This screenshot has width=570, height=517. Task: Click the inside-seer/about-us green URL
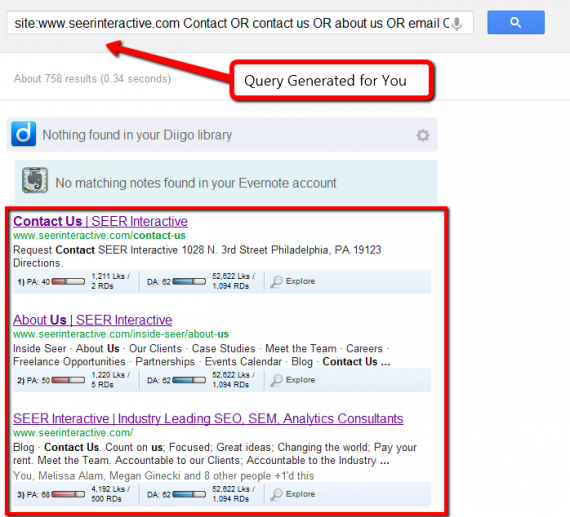(x=121, y=334)
